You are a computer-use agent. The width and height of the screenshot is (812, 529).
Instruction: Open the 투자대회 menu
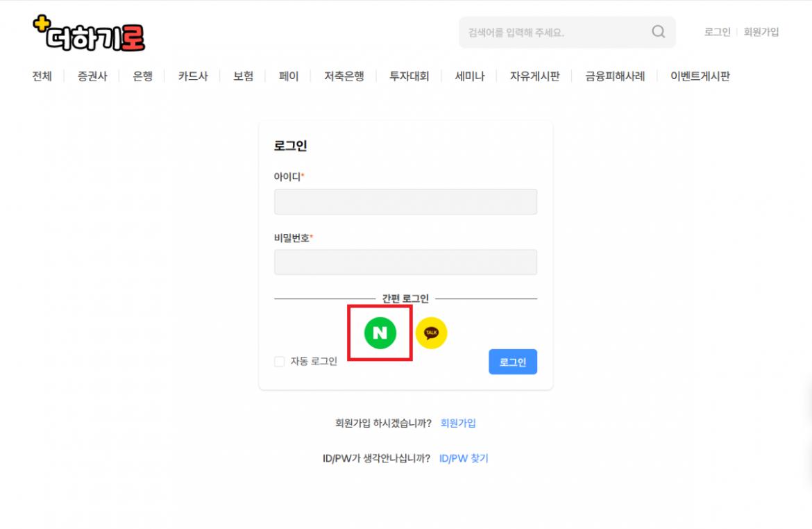click(x=409, y=76)
